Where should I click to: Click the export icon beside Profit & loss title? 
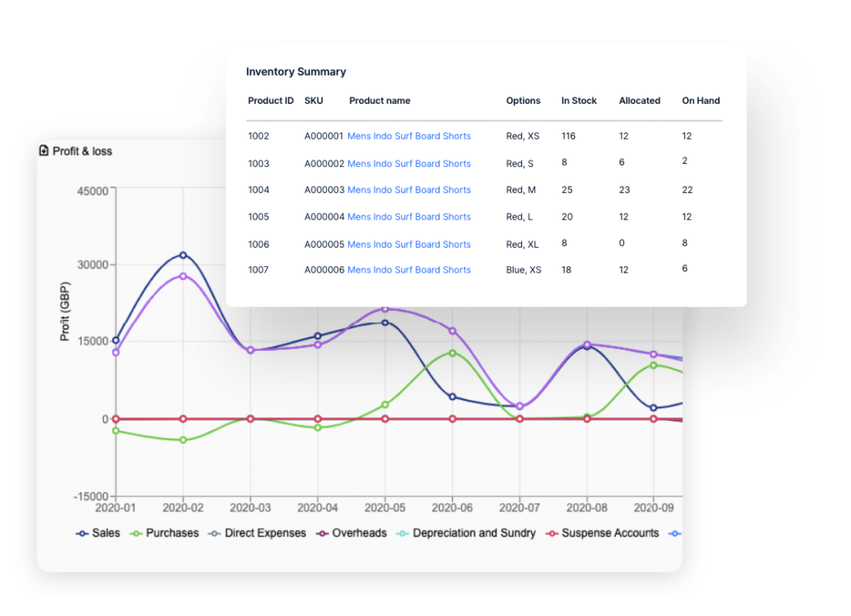pyautogui.click(x=43, y=151)
